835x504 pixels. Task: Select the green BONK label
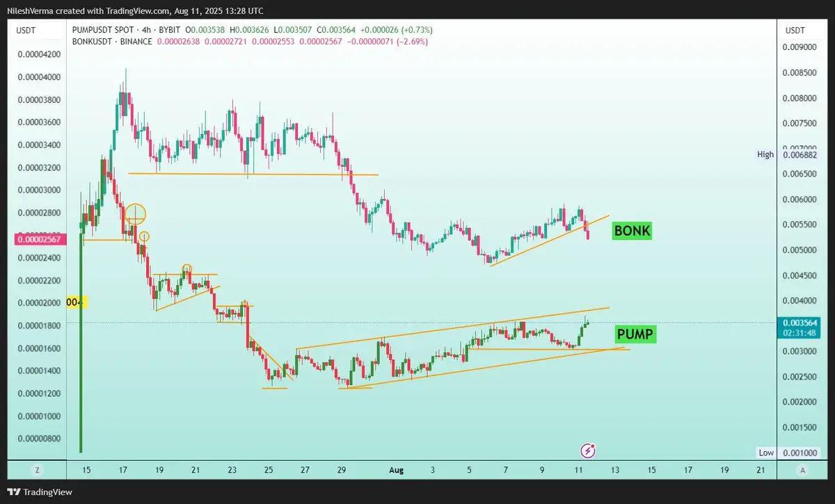632,231
